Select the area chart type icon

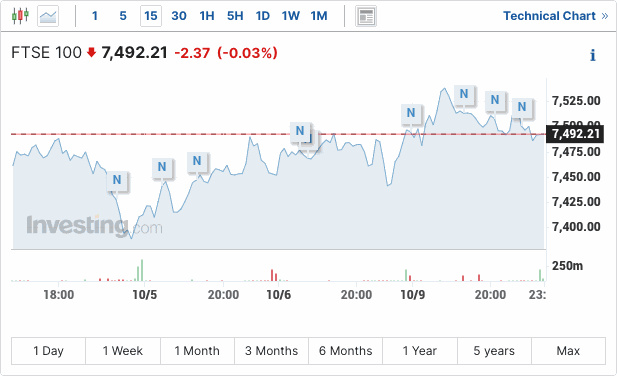(x=48, y=16)
